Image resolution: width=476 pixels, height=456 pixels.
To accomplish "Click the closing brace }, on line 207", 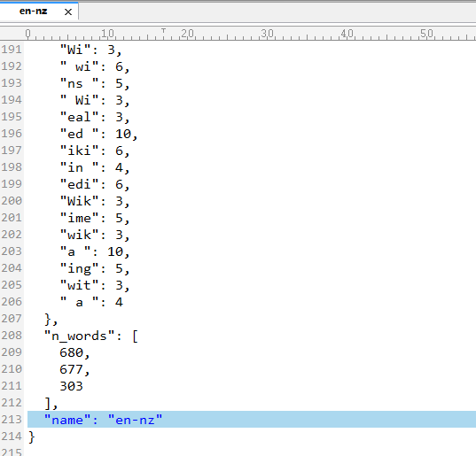I will (51, 319).
